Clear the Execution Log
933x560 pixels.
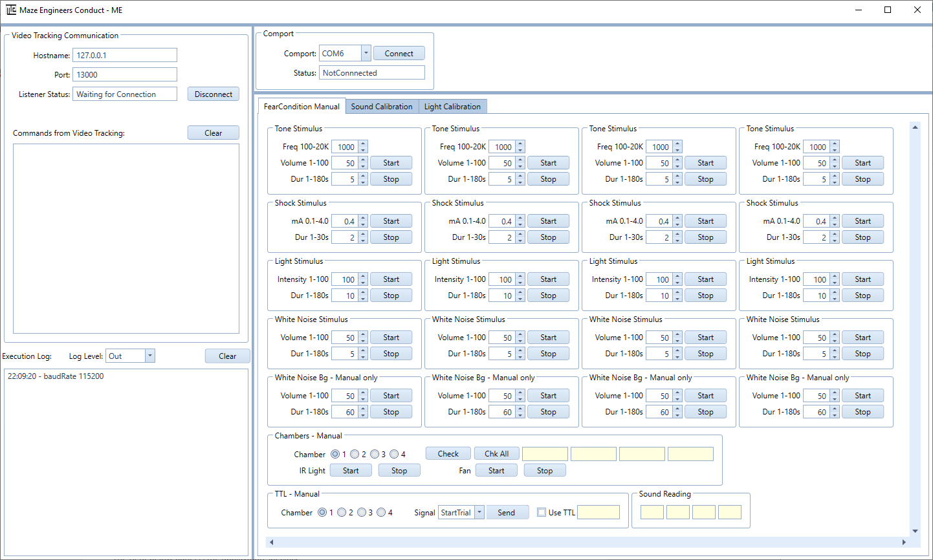point(227,356)
